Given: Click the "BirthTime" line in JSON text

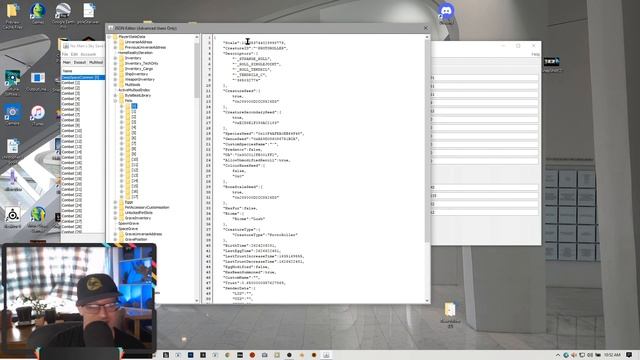Looking at the screenshot, I should [249, 245].
